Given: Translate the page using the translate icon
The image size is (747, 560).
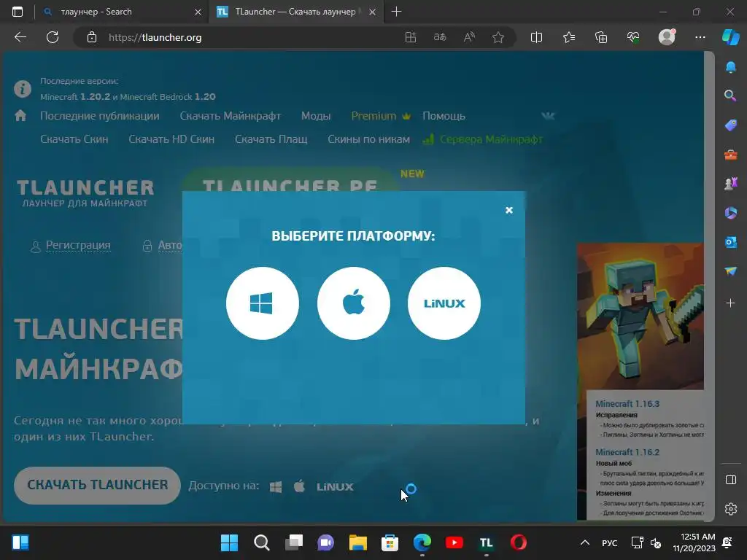Looking at the screenshot, I should [440, 37].
